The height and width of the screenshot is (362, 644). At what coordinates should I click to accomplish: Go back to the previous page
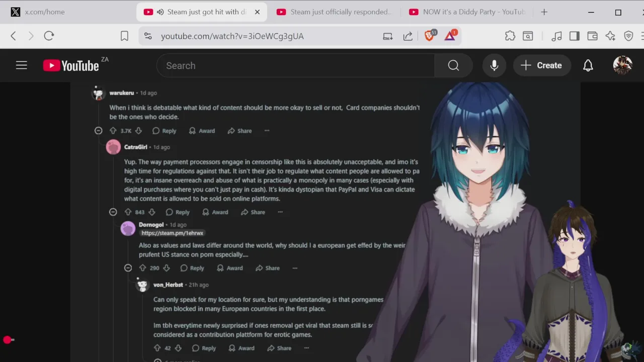[x=14, y=36]
